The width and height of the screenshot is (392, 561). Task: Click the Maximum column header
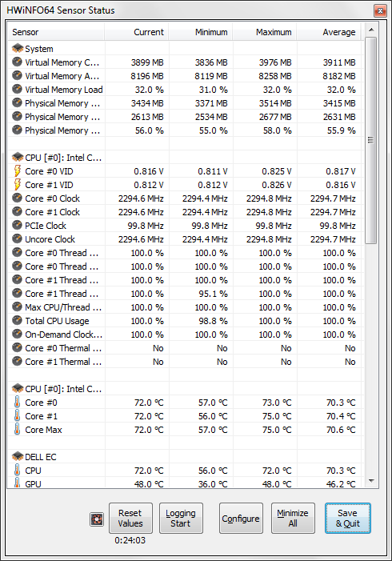[264, 32]
